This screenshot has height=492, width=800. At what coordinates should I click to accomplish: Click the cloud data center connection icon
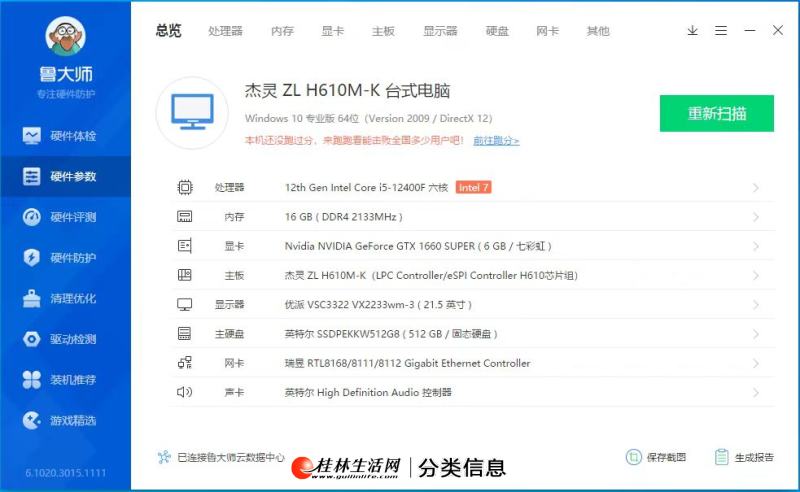coord(164,457)
